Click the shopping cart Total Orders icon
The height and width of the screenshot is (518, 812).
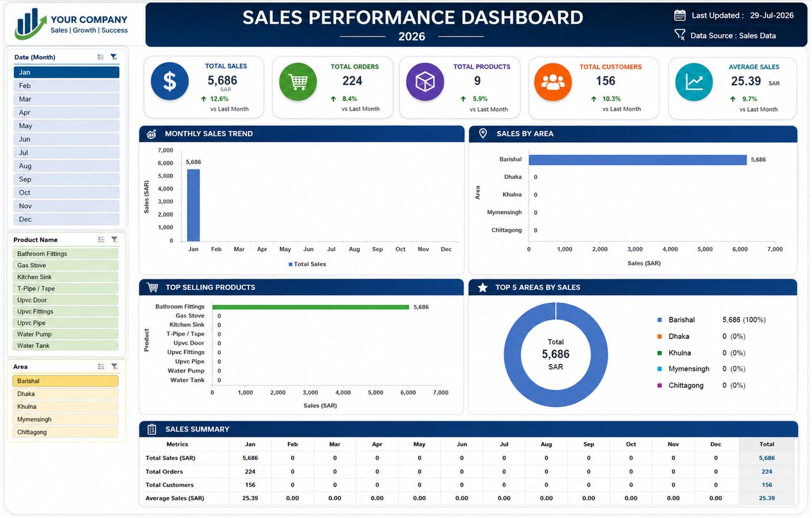[298, 81]
